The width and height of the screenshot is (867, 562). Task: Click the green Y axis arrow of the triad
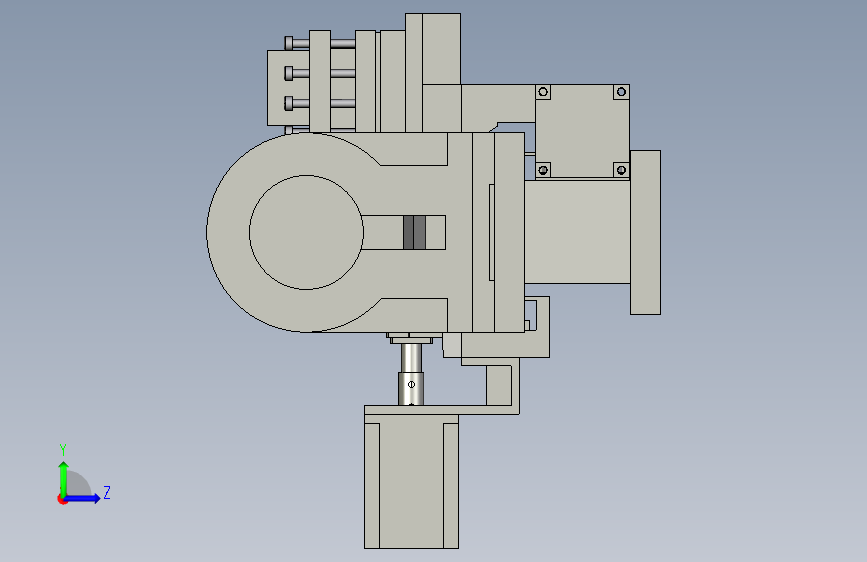[64, 478]
